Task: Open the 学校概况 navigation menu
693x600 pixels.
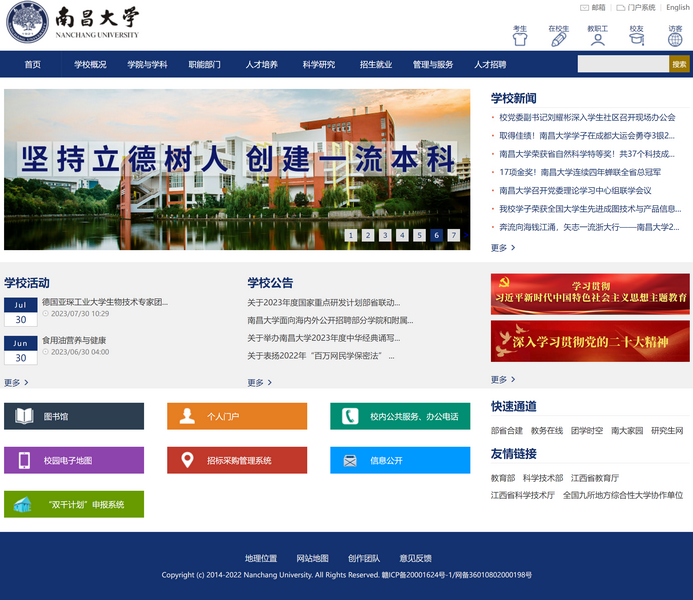Action: point(90,64)
